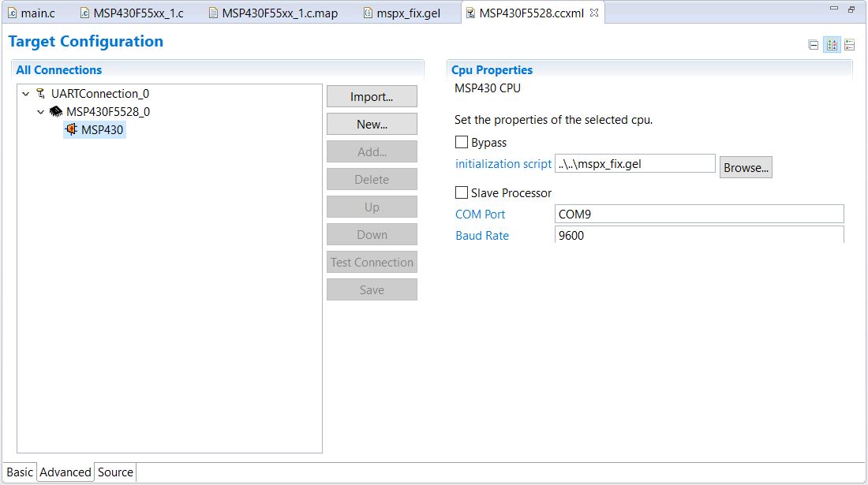Click the Up button
The width and height of the screenshot is (868, 485).
[372, 207]
